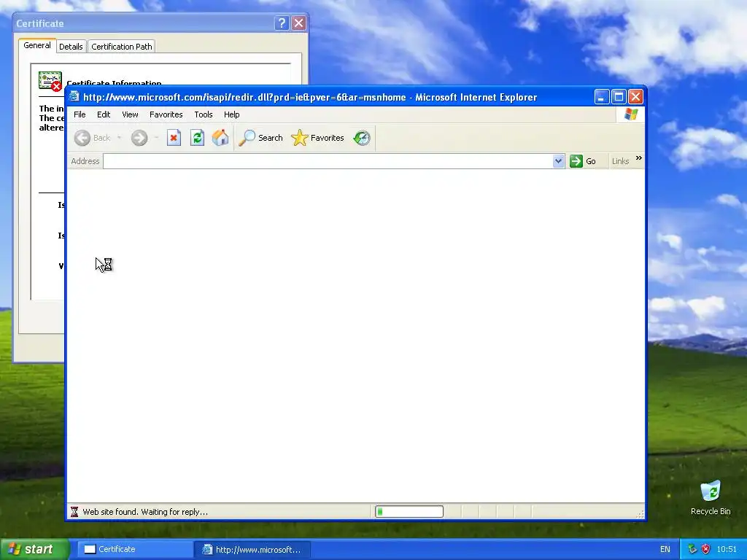The image size is (747, 560).
Task: Open the Favorites menu
Action: [x=166, y=114]
